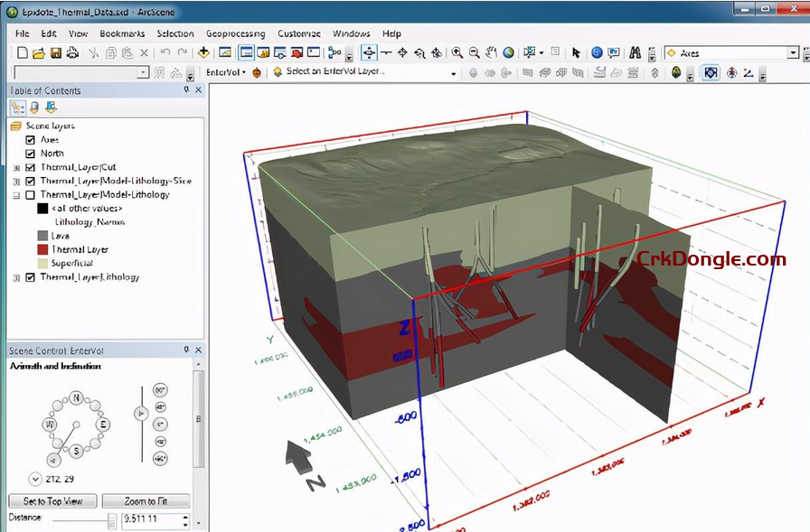Enable the Thermal_Layer|Model-Lithology layer

[29, 195]
